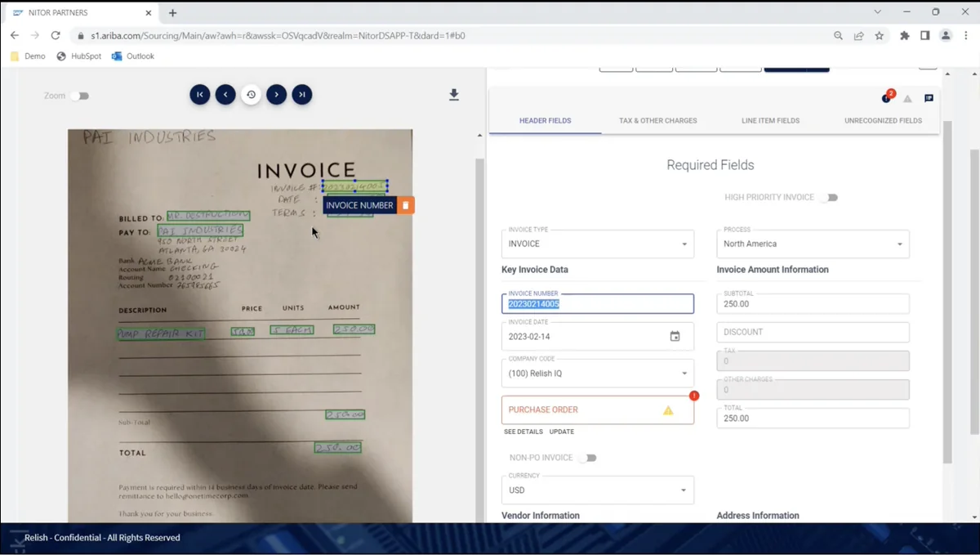Reload the browser page
The image size is (980, 555).
pos(56,36)
